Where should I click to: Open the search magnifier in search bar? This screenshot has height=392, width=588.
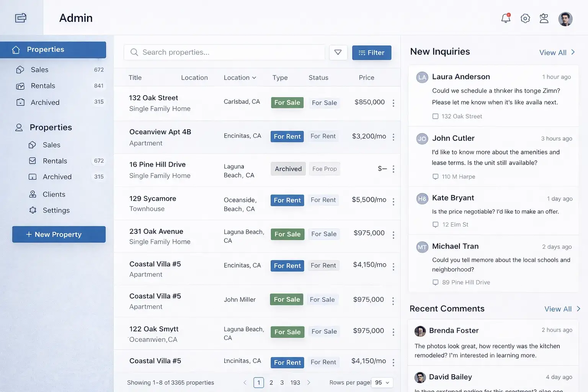click(134, 52)
